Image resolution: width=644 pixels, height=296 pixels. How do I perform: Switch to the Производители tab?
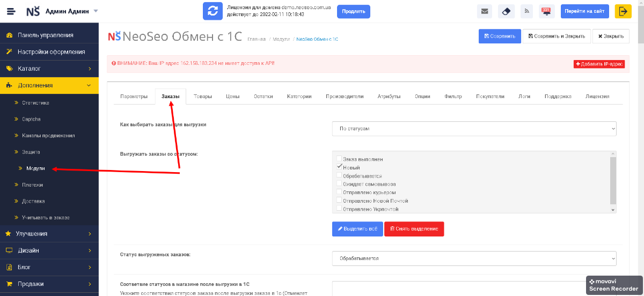345,97
